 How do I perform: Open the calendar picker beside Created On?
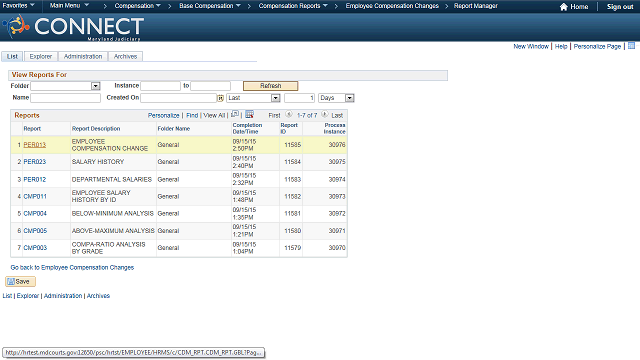(220, 98)
